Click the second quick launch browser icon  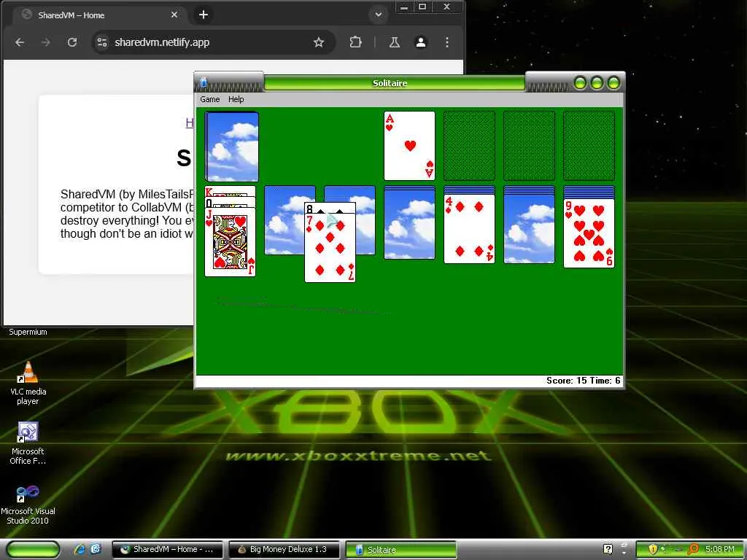coord(96,550)
